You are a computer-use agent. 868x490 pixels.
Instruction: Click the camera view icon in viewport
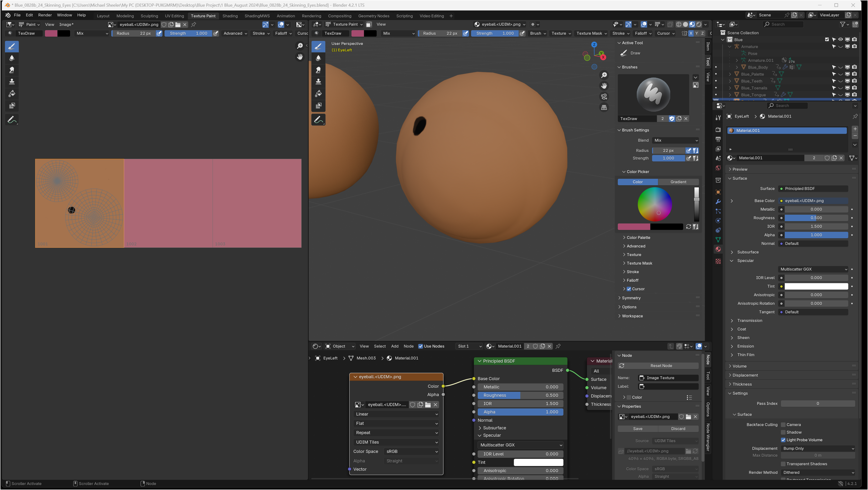(604, 97)
